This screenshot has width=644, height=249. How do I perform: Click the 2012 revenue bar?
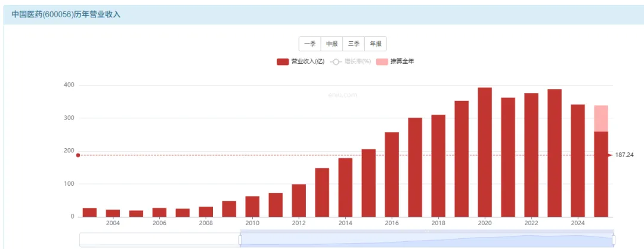(x=299, y=201)
